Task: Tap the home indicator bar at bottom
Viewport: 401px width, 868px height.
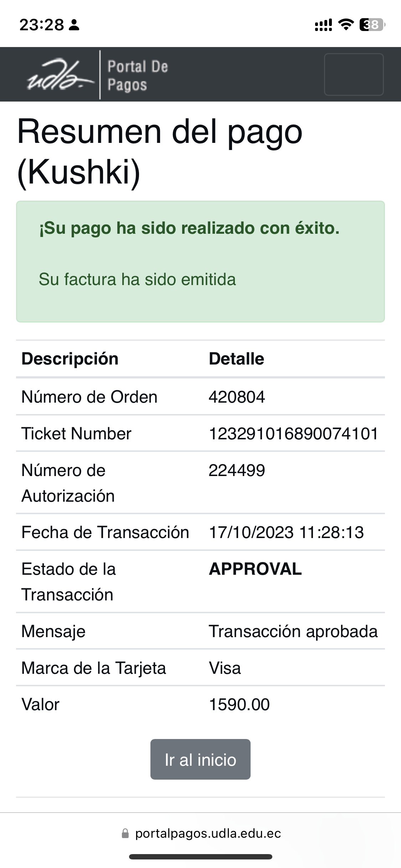Action: tap(200, 857)
